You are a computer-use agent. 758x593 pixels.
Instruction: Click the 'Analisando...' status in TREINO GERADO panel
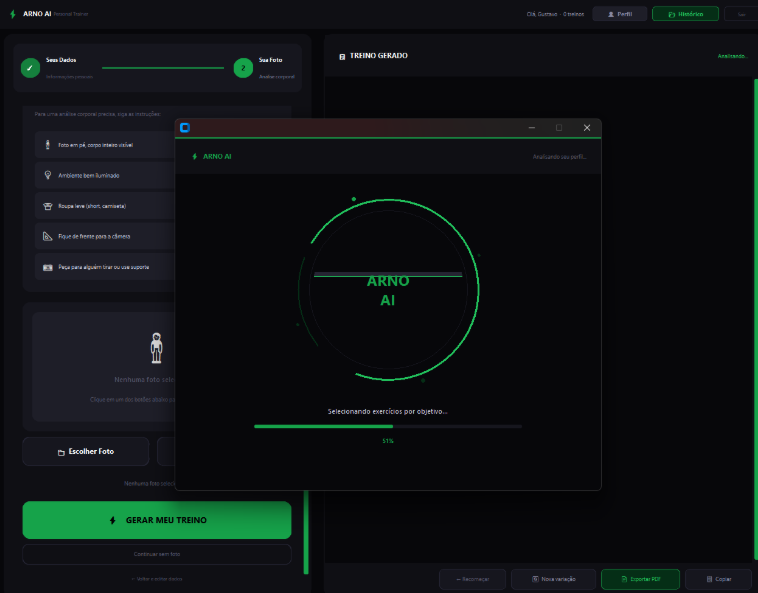(x=732, y=56)
